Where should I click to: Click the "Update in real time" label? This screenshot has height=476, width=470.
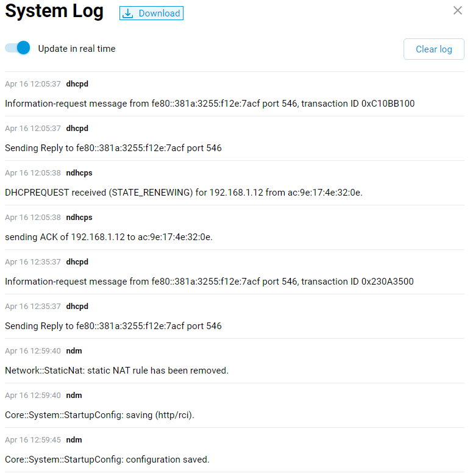click(77, 49)
